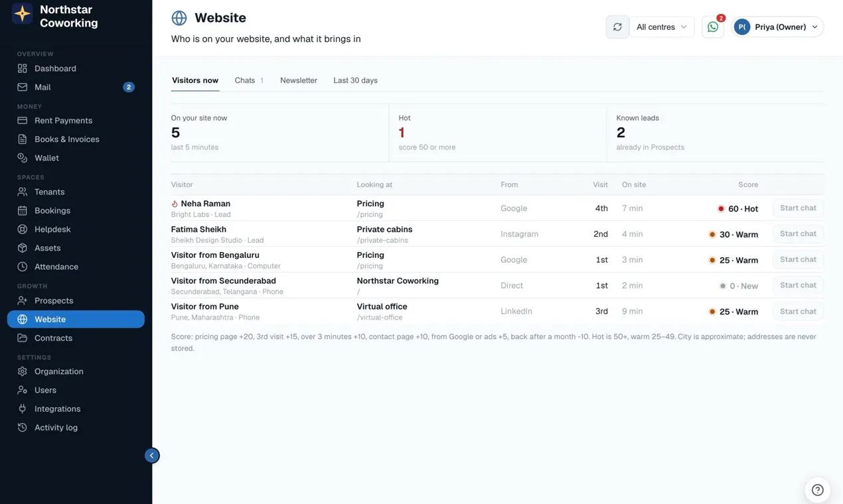The image size is (843, 504).
Task: Click the Integrations plug icon
Action: [x=23, y=409]
